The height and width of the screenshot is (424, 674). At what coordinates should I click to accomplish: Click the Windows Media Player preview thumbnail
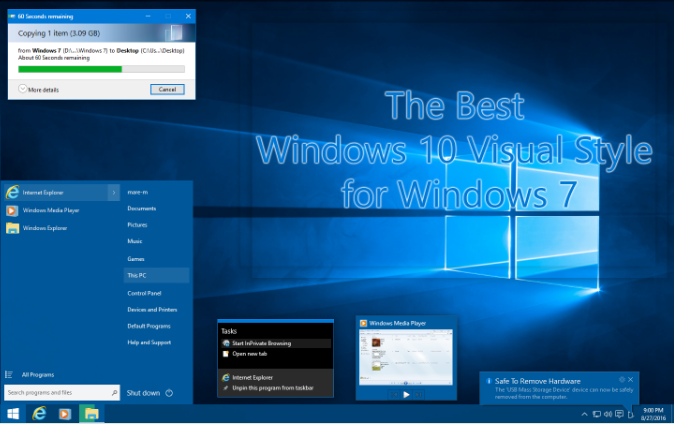point(406,357)
